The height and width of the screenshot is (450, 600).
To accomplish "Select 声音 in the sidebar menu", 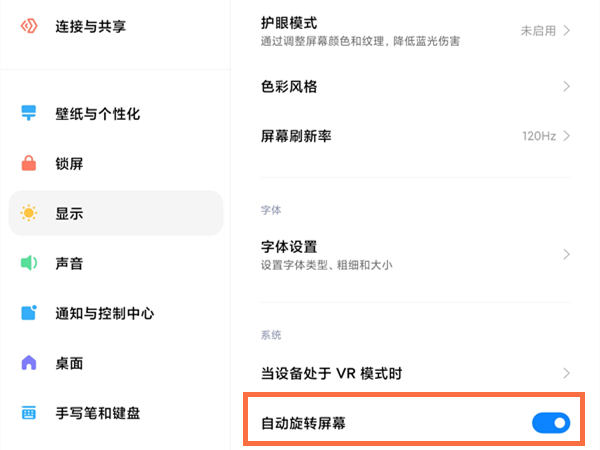I will [x=69, y=263].
